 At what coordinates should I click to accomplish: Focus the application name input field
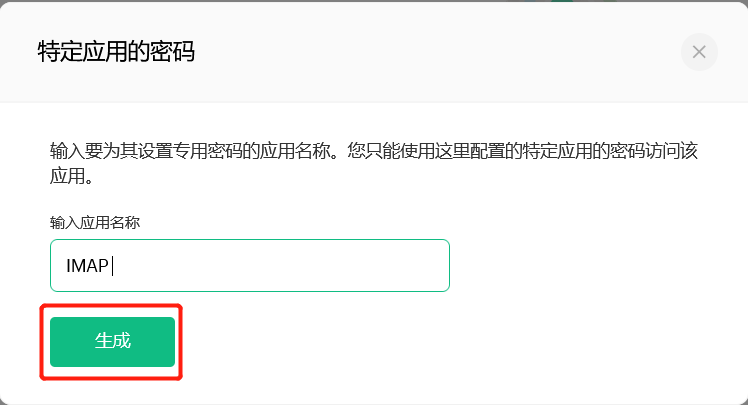(249, 265)
